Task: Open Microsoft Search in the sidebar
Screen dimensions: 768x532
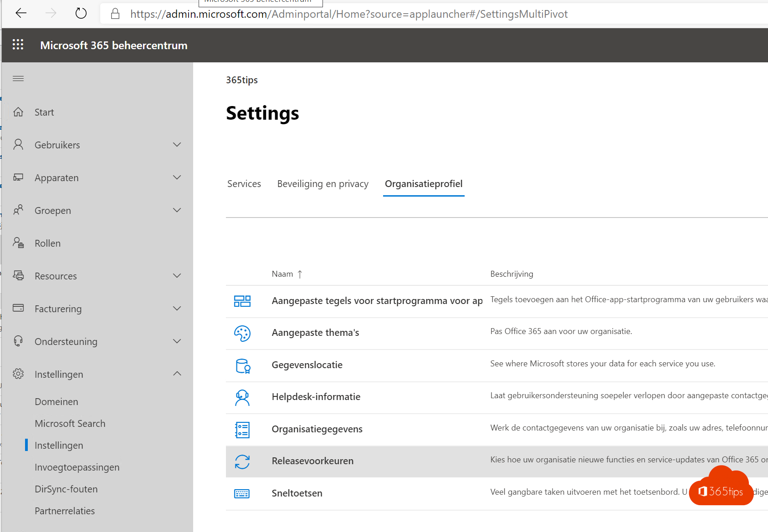Action: [x=70, y=423]
